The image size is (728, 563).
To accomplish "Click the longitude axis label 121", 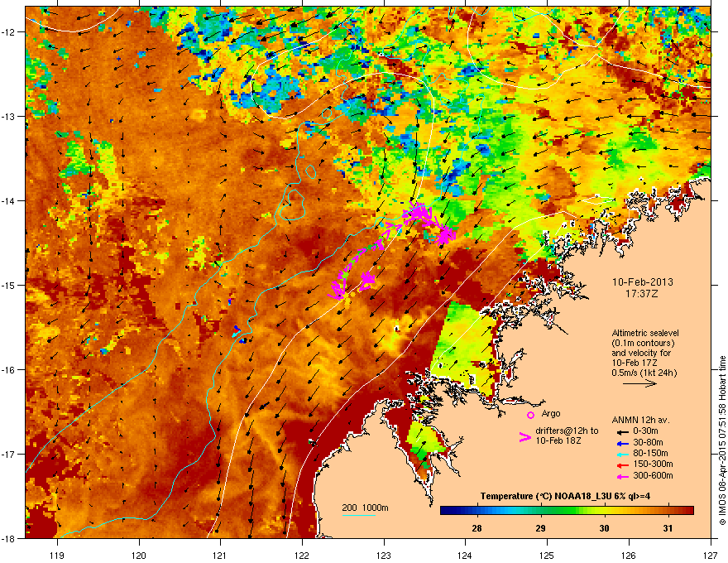I will [220, 556].
